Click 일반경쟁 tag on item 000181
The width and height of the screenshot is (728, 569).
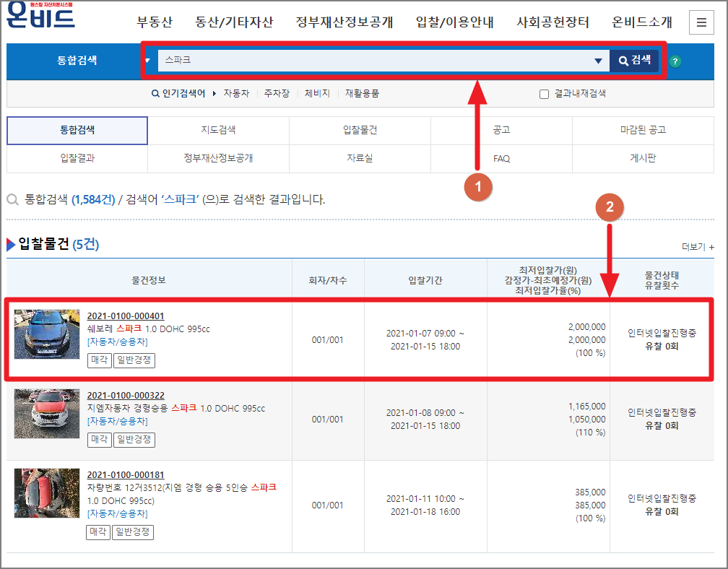click(x=133, y=532)
